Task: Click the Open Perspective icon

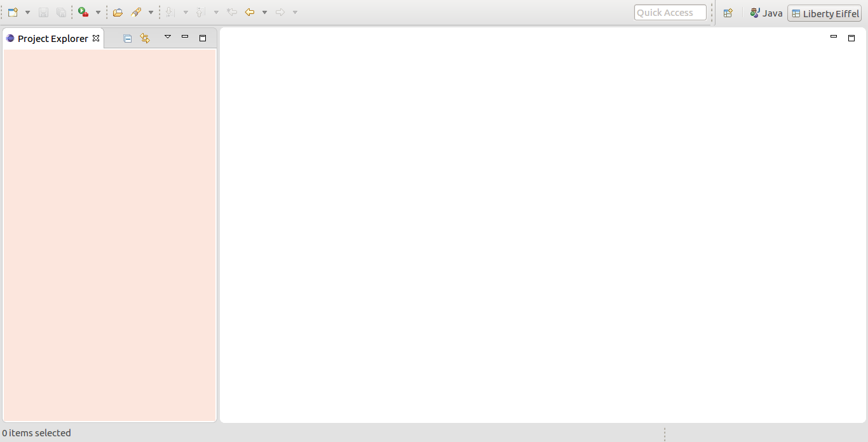Action: [728, 13]
